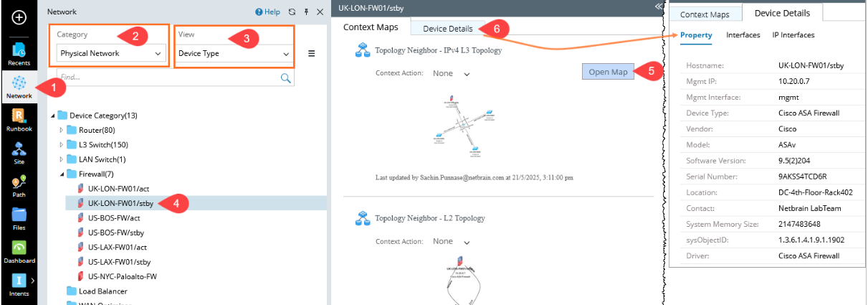
Task: Click the Location value DC-4th-Floor-Rack402
Action: point(816,192)
